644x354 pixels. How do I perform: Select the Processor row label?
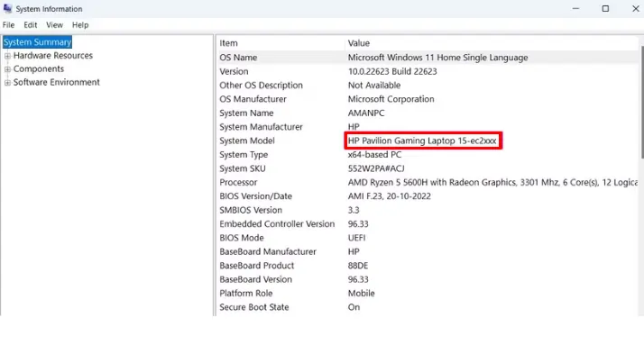coord(238,183)
